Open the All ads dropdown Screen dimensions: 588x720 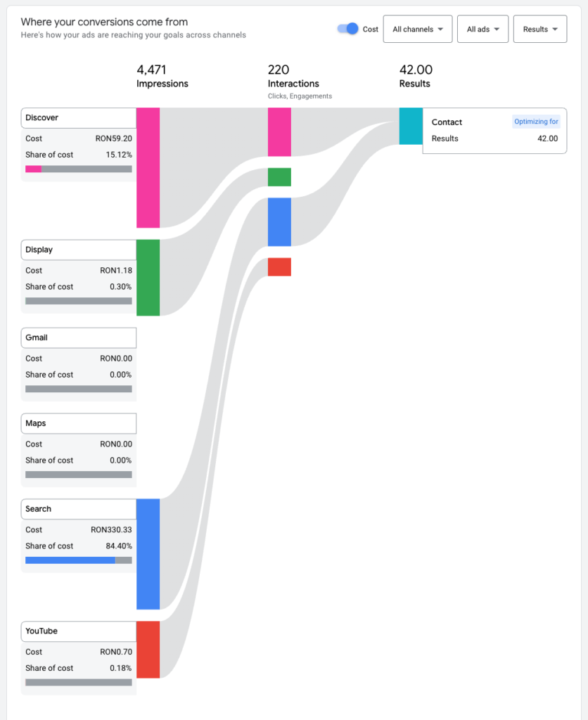click(x=482, y=29)
